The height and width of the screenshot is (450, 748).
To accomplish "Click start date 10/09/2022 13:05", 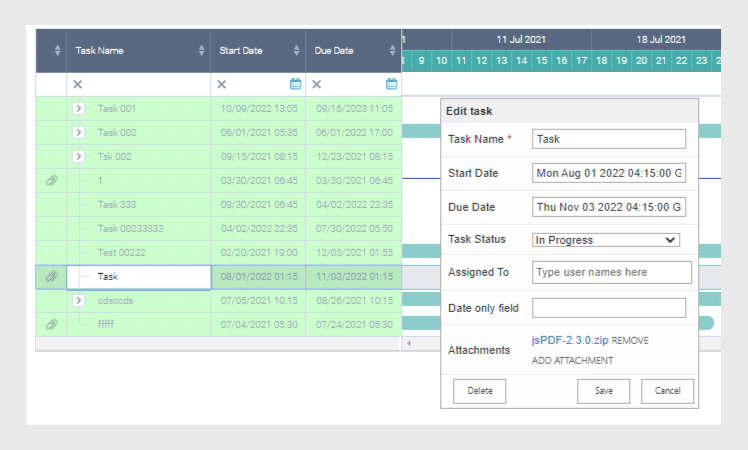I will click(259, 108).
